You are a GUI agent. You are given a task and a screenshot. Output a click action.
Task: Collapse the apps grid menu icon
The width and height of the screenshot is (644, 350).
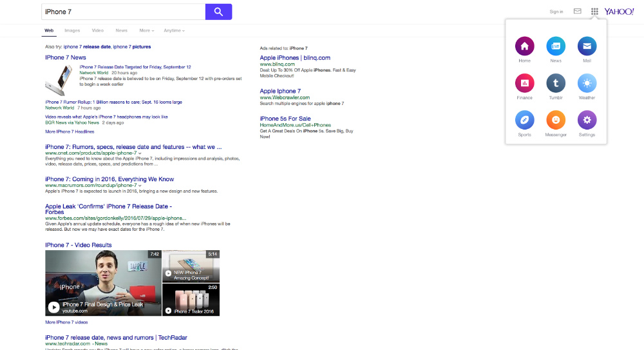pos(594,12)
